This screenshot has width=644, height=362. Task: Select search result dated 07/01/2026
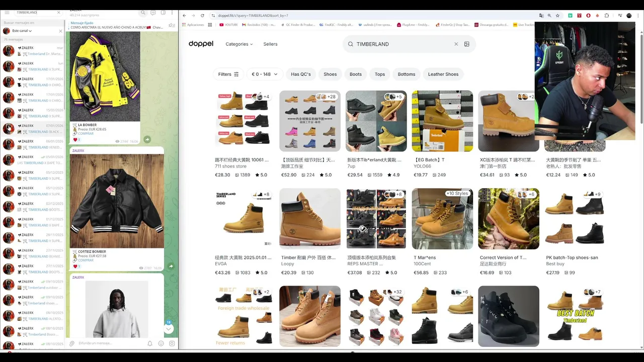coord(33,129)
